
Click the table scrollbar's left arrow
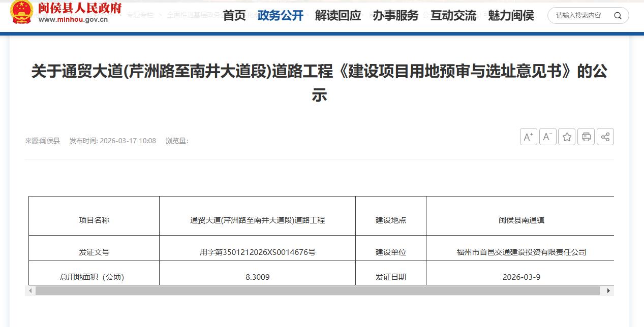(30, 291)
